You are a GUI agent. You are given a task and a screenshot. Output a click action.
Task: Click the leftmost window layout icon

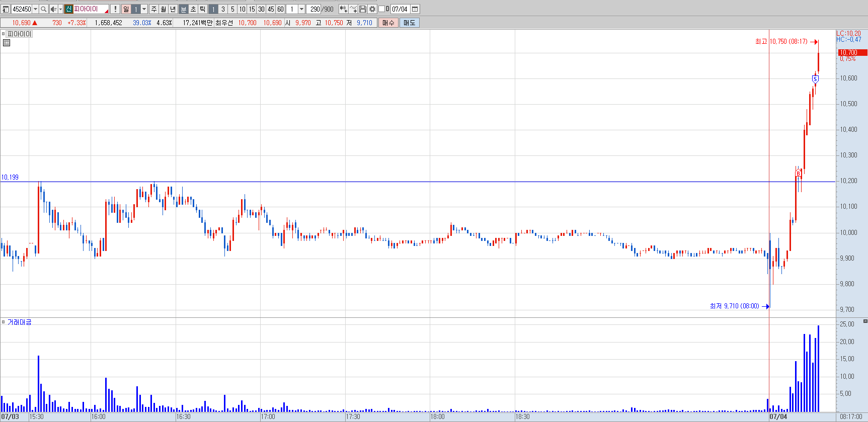click(6, 9)
